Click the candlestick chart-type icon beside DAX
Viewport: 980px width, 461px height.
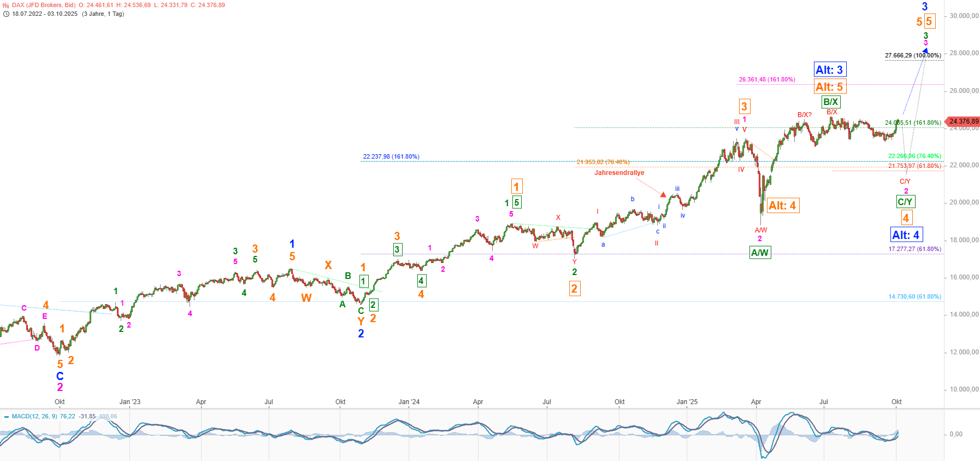(x=6, y=5)
